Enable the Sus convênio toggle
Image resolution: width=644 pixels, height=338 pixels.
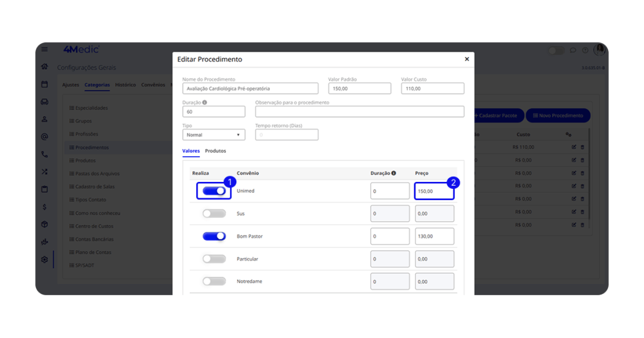coord(214,213)
